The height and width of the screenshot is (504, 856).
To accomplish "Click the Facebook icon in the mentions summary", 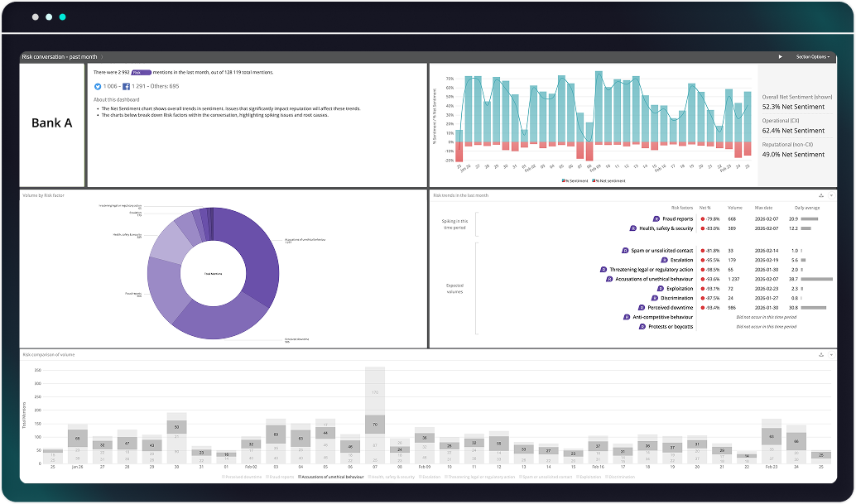I will [x=126, y=87].
